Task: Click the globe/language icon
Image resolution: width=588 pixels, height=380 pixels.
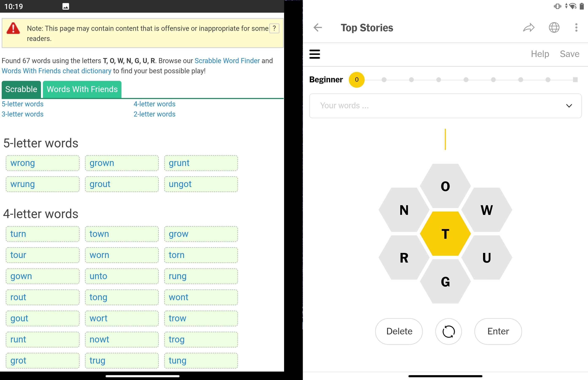Action: coord(554,27)
